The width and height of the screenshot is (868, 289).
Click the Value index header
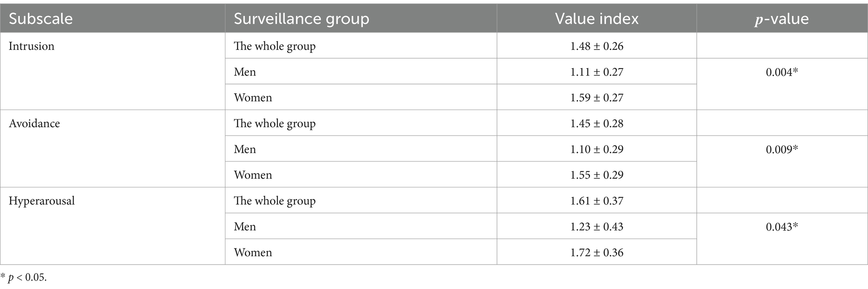[x=597, y=19]
